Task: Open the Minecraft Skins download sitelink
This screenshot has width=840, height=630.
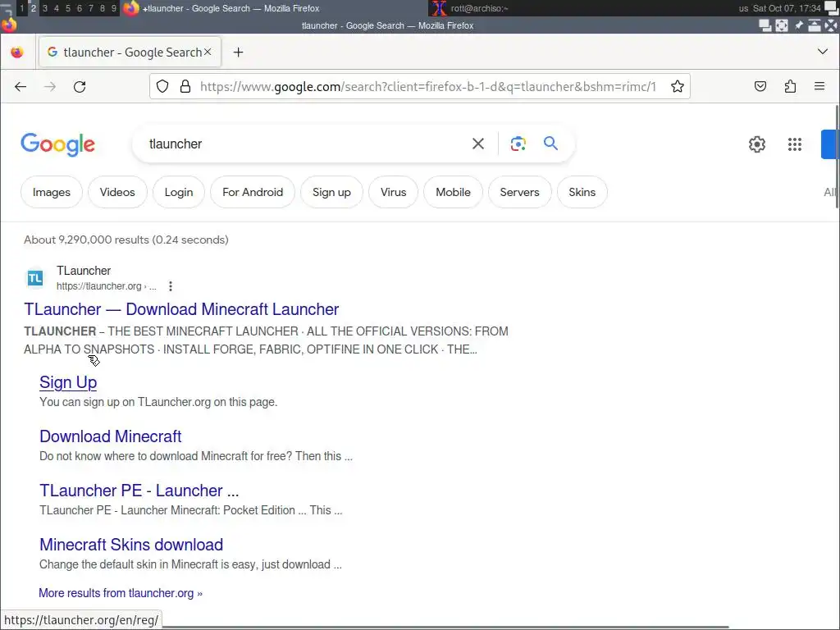Action: (x=131, y=545)
